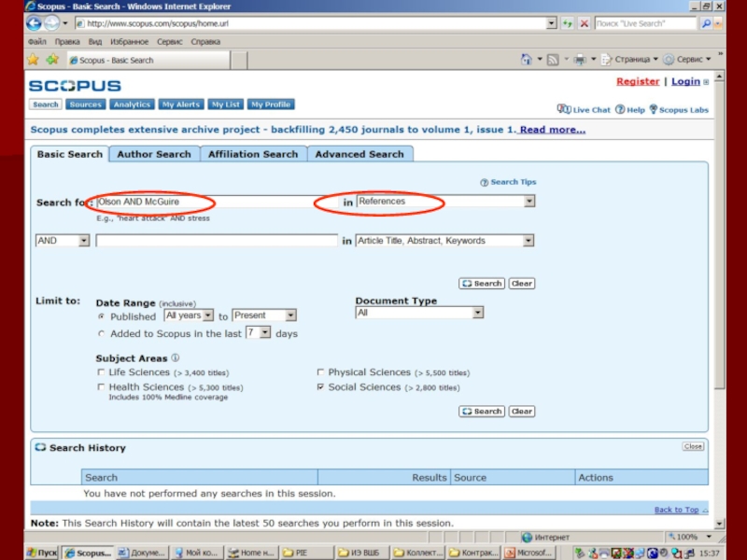Open the Article Title, Abstract, Keywords dropdown
The image size is (747, 560).
528,241
